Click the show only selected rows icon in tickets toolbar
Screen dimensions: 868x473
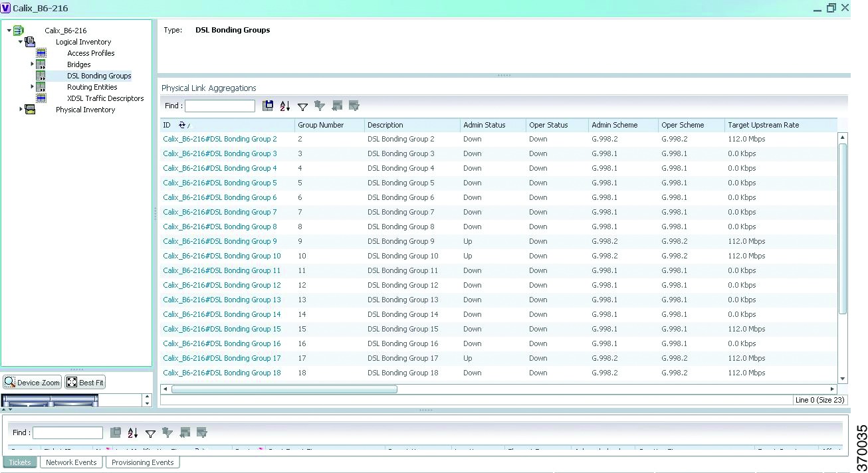(x=202, y=432)
